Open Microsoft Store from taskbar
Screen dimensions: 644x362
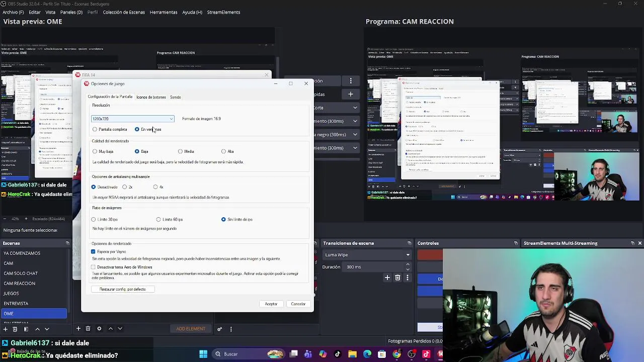382,354
